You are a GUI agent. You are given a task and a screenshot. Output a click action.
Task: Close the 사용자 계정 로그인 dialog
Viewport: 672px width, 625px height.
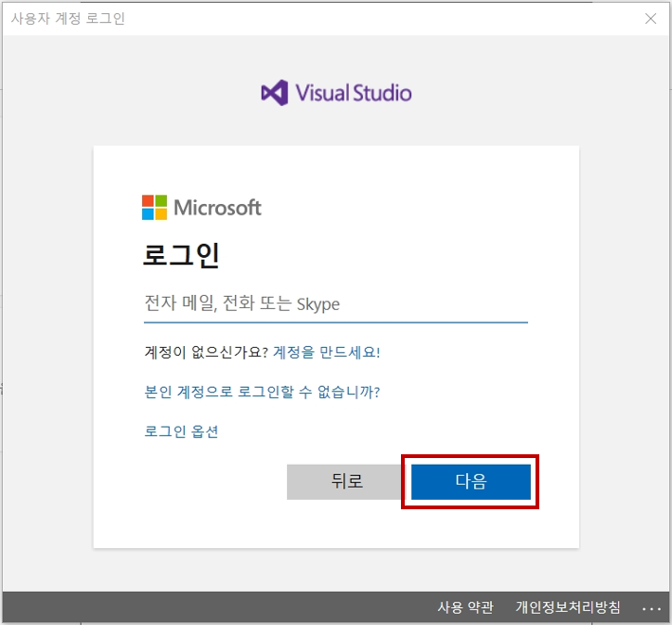click(650, 18)
